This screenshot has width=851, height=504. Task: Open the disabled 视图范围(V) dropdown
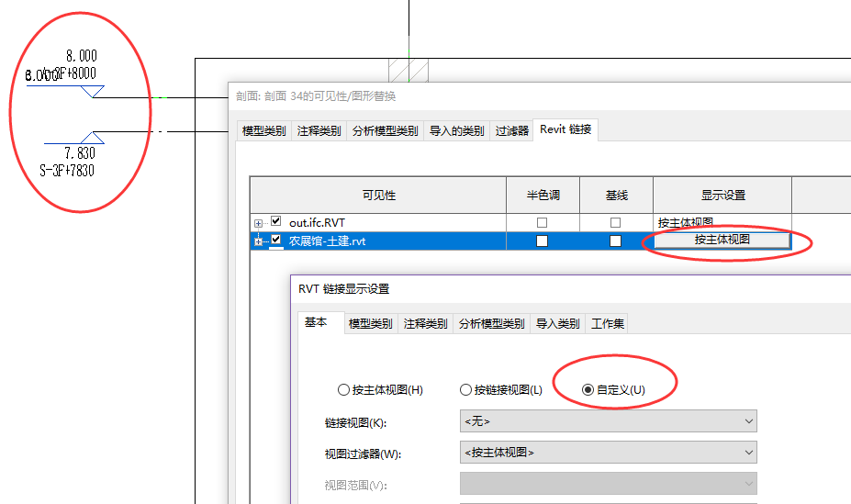click(608, 484)
